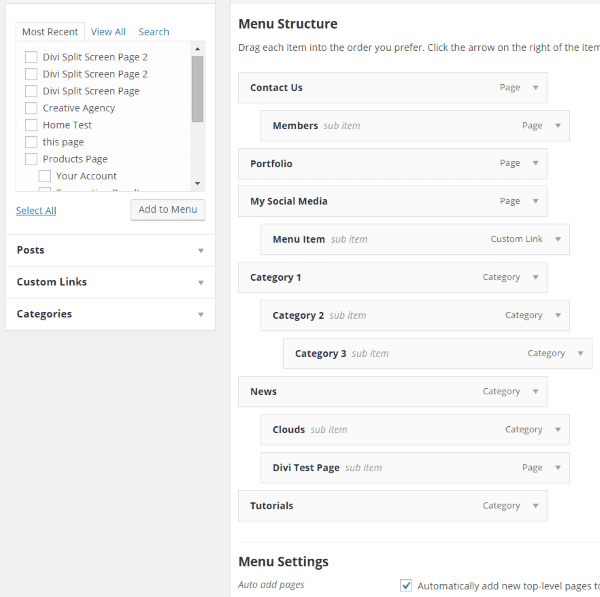Switch to the Most Recent tab
The width and height of the screenshot is (600, 597).
(x=50, y=32)
